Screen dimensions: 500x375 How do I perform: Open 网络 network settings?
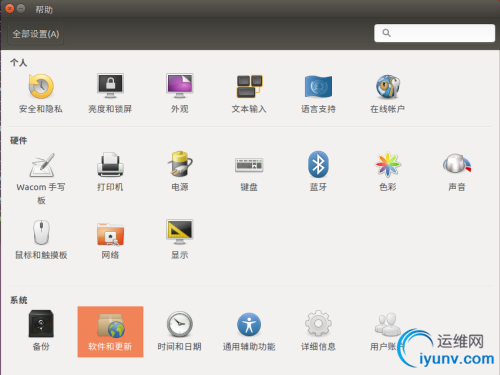coord(110,240)
